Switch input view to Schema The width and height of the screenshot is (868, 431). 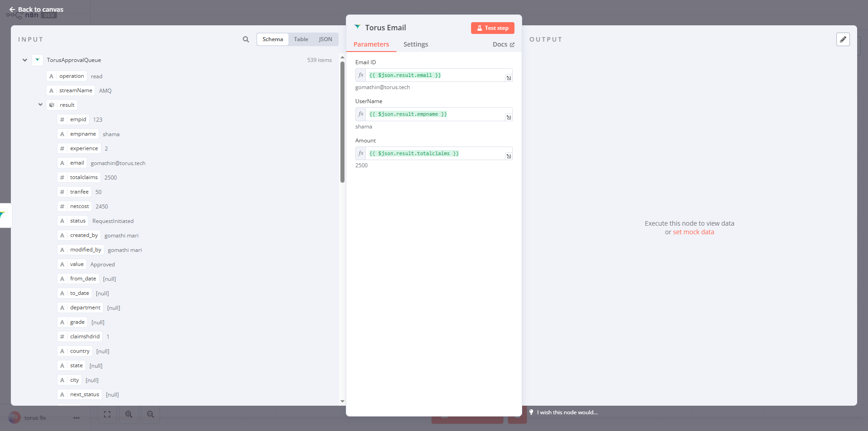tap(273, 39)
